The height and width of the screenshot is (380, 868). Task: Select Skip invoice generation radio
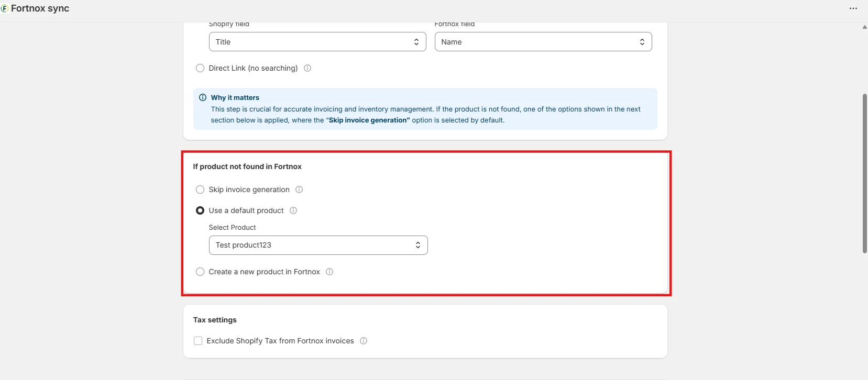click(200, 189)
